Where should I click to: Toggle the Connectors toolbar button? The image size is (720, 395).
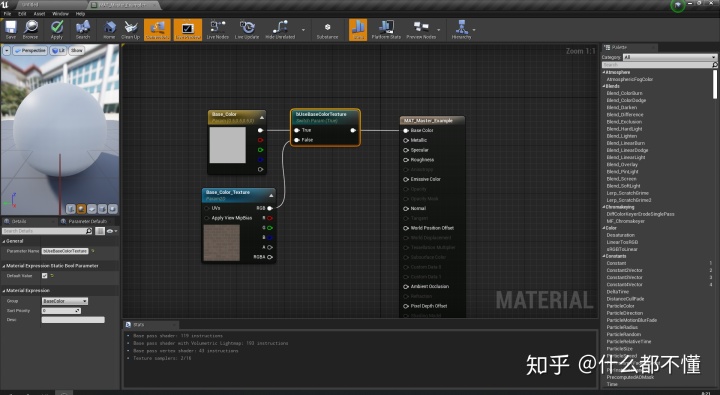click(157, 29)
